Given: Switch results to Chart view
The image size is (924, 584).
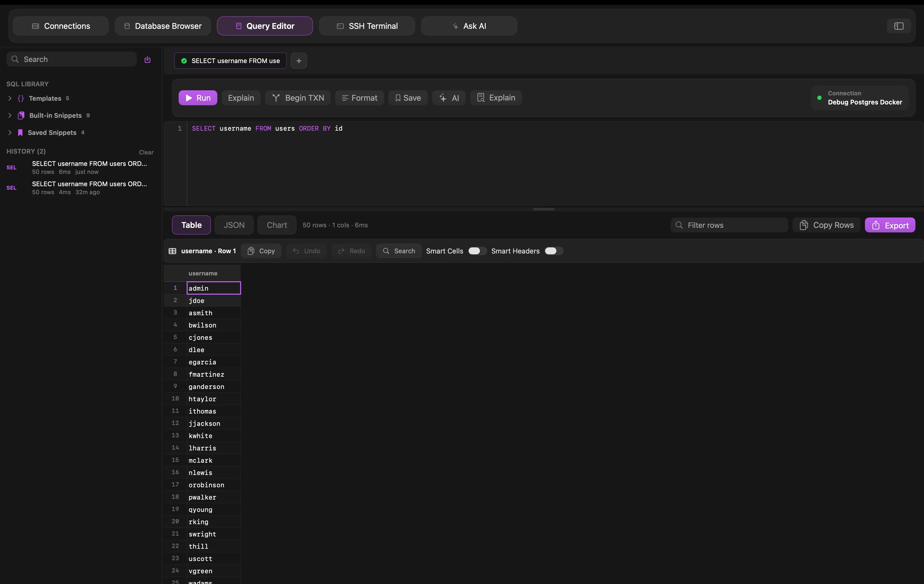Looking at the screenshot, I should tap(277, 225).
